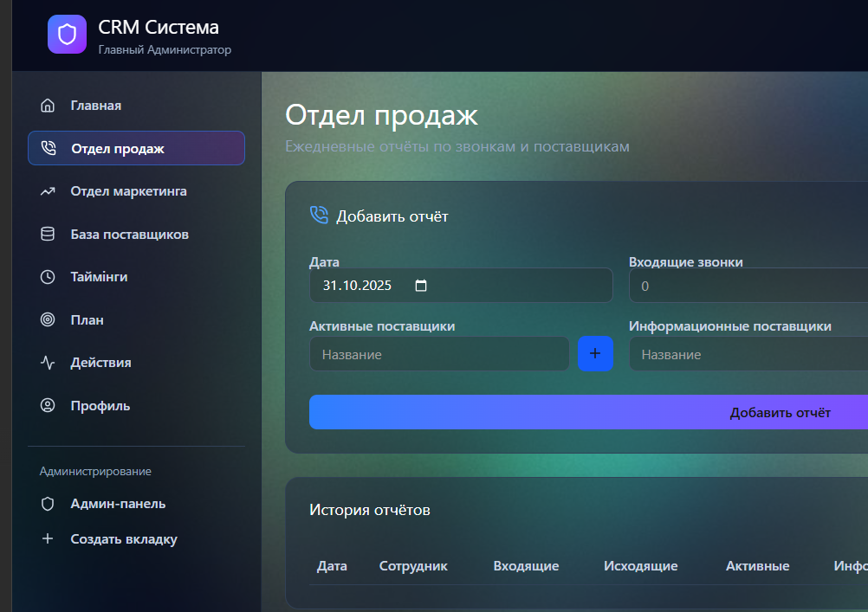
Task: Open the Главная menu item
Action: [136, 105]
